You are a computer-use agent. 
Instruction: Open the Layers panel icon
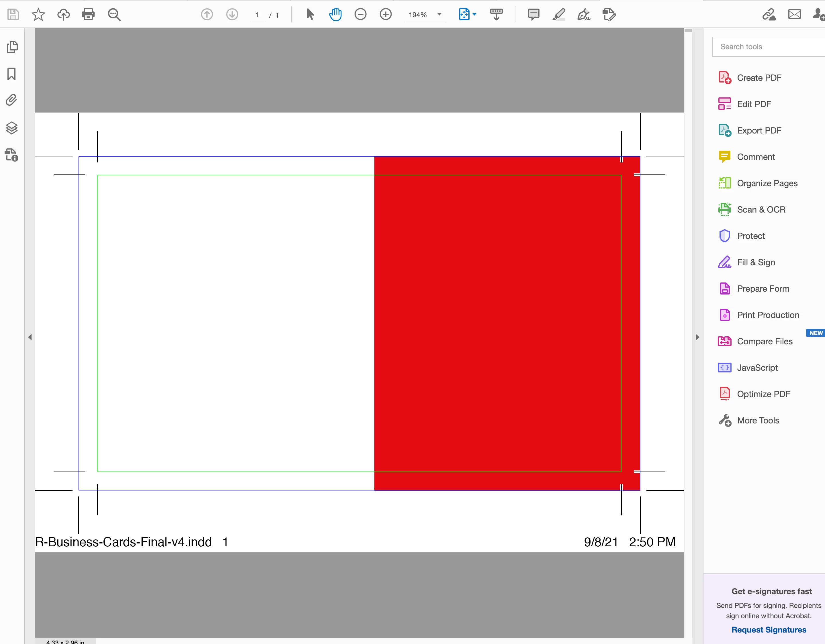pyautogui.click(x=12, y=128)
